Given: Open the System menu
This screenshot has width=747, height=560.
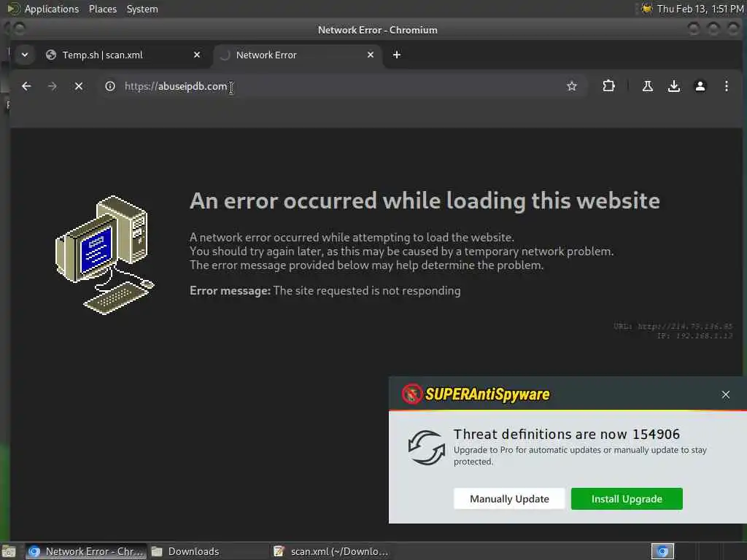Looking at the screenshot, I should click(x=142, y=9).
